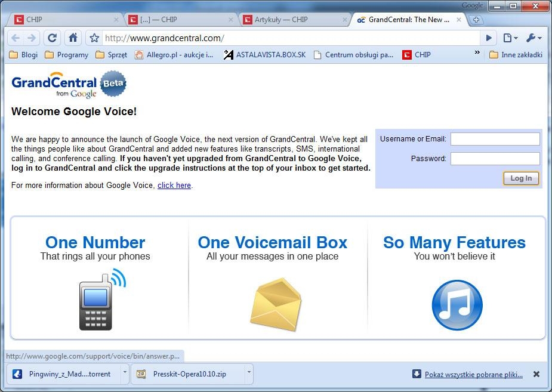The image size is (552, 392).
Task: Click the Log In button
Action: coord(521,178)
